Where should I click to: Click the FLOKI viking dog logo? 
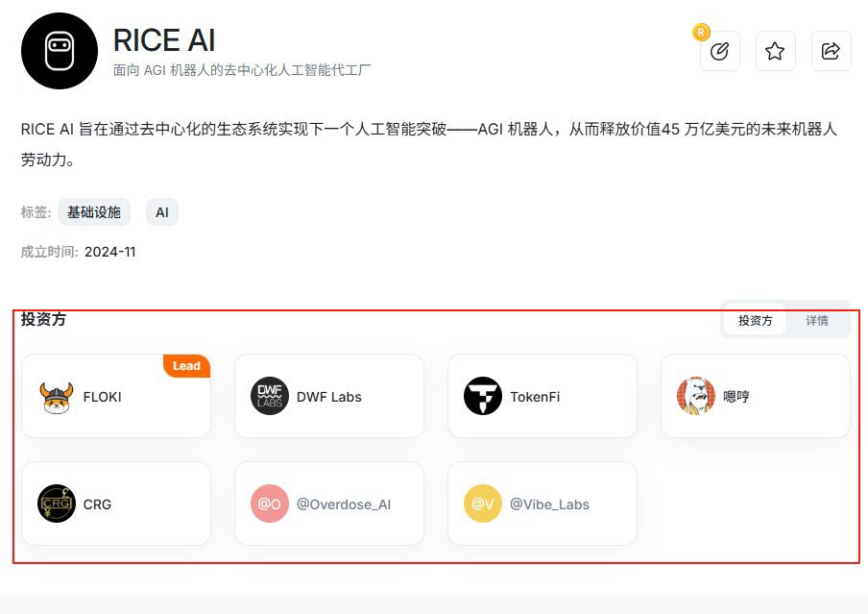[57, 397]
